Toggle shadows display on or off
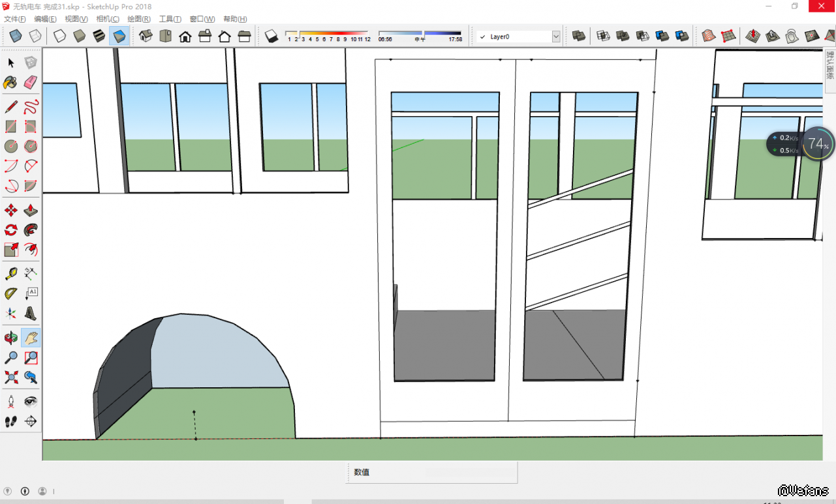This screenshot has width=836, height=504. coord(272,36)
